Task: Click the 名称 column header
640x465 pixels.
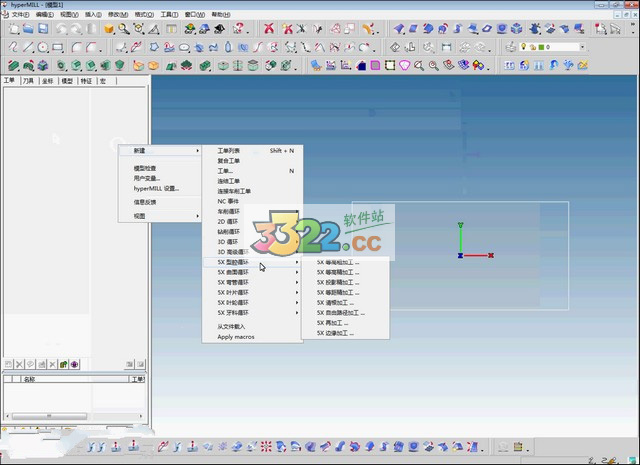Action: coord(28,379)
